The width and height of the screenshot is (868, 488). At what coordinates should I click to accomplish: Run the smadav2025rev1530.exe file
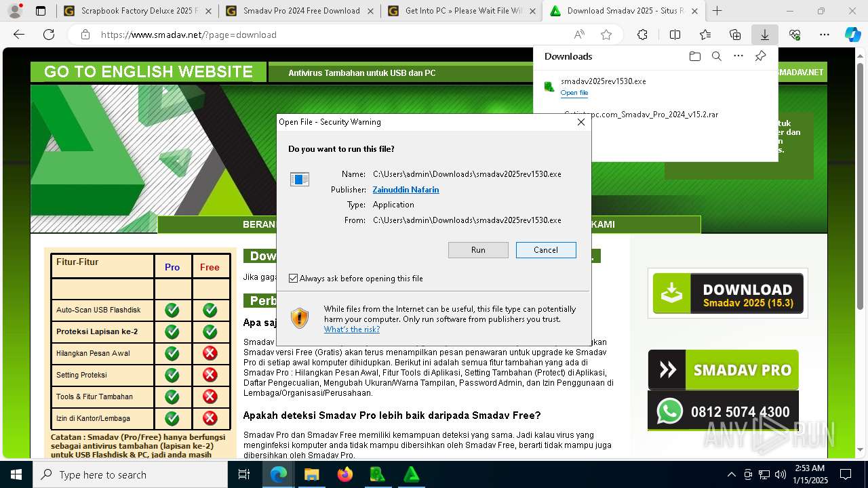(478, 250)
